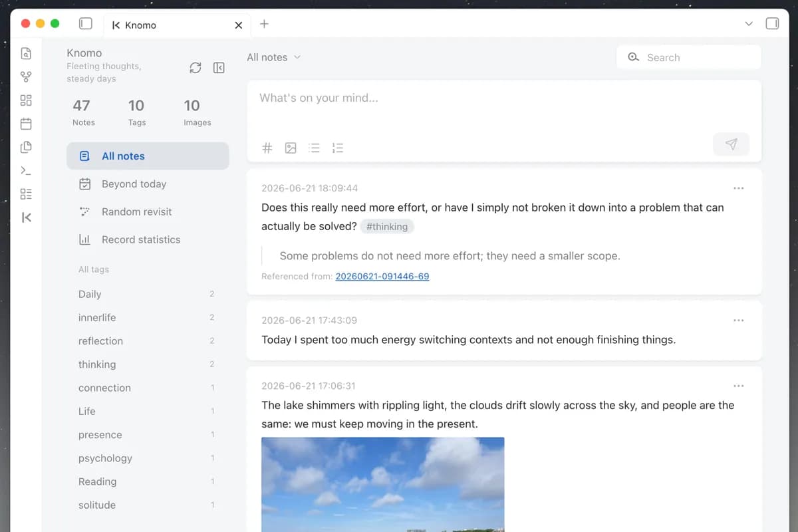798x532 pixels.
Task: Filter by reflection tag
Action: click(x=146, y=341)
